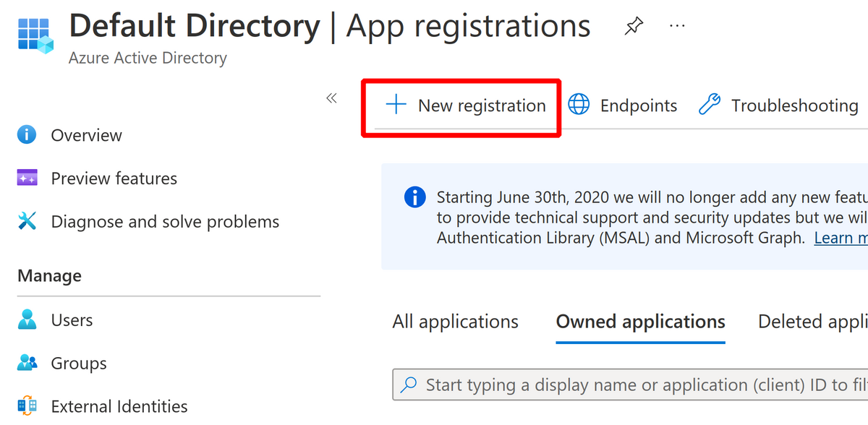
Task: Stay on the Owned applications tab
Action: pos(640,321)
